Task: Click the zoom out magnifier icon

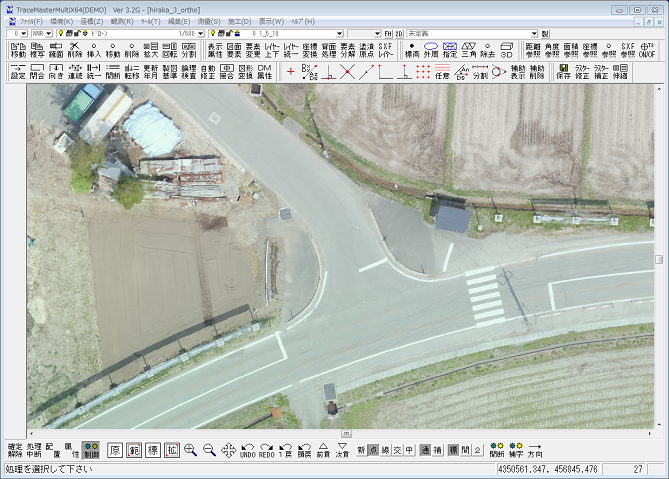Action: pyautogui.click(x=209, y=450)
